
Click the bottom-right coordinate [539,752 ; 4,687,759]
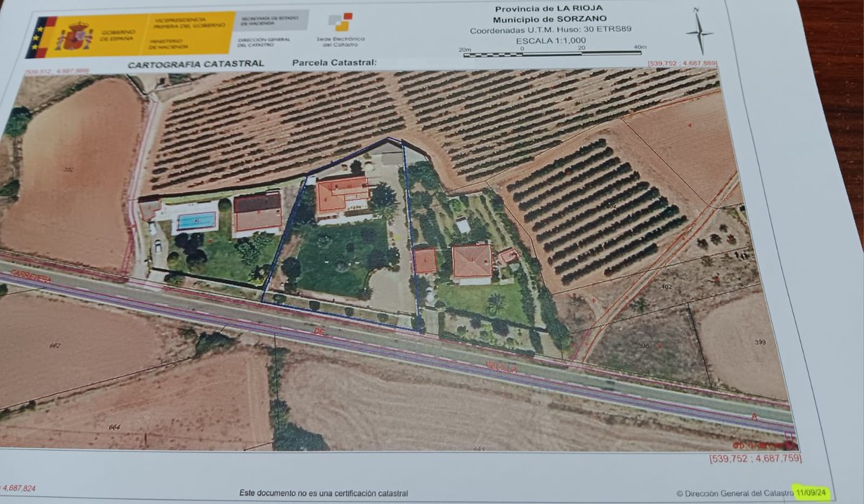tap(755, 459)
